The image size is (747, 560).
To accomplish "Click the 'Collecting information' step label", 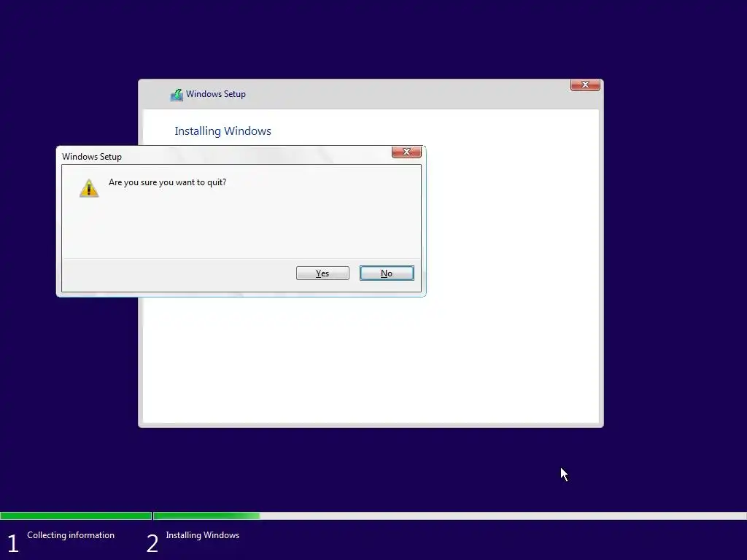I will pyautogui.click(x=71, y=534).
